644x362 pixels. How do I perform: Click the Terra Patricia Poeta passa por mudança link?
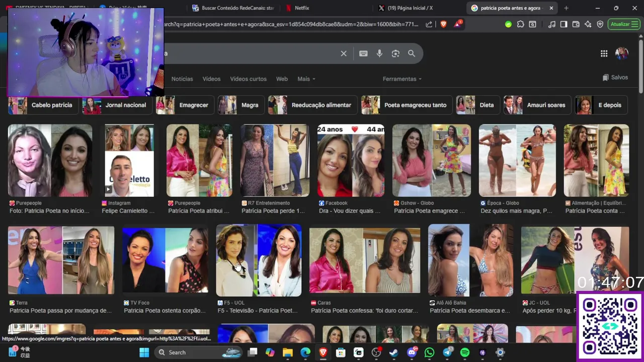click(60, 311)
